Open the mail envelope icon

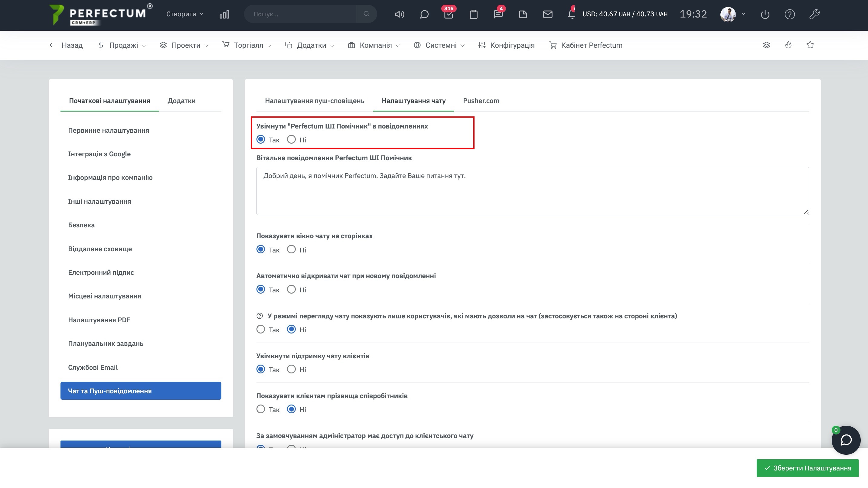(x=547, y=14)
